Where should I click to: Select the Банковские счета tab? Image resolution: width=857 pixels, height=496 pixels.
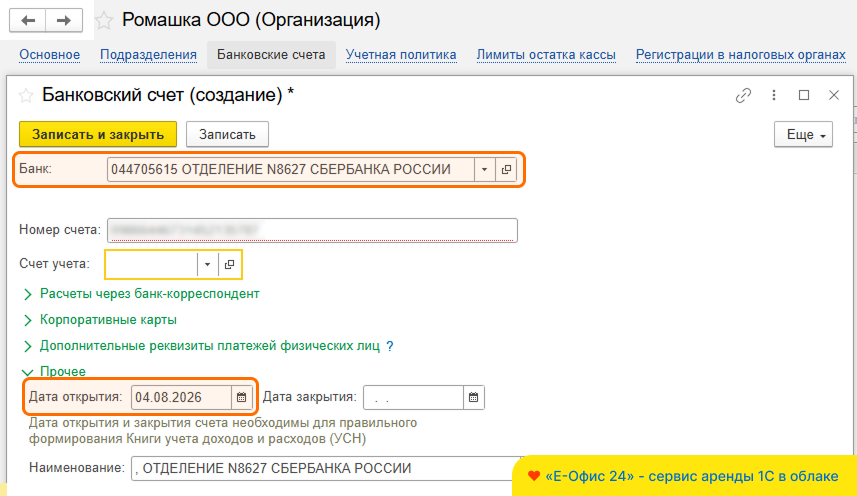pos(271,55)
